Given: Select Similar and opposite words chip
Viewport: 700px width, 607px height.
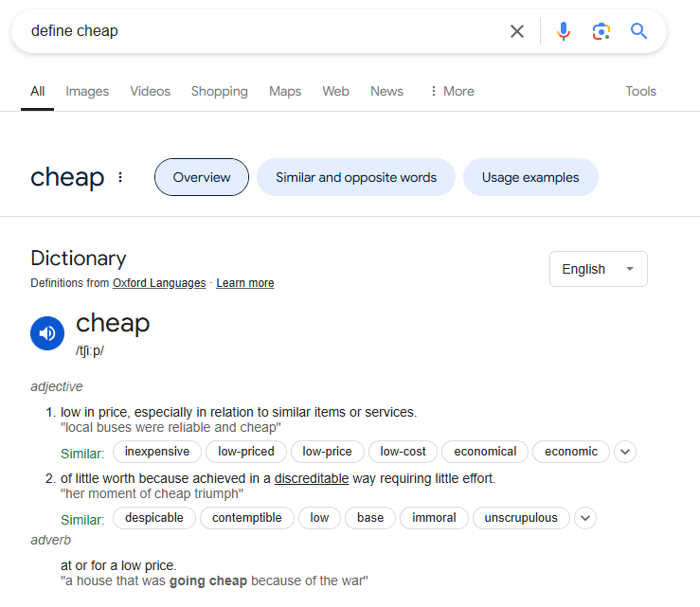Looking at the screenshot, I should (x=356, y=177).
